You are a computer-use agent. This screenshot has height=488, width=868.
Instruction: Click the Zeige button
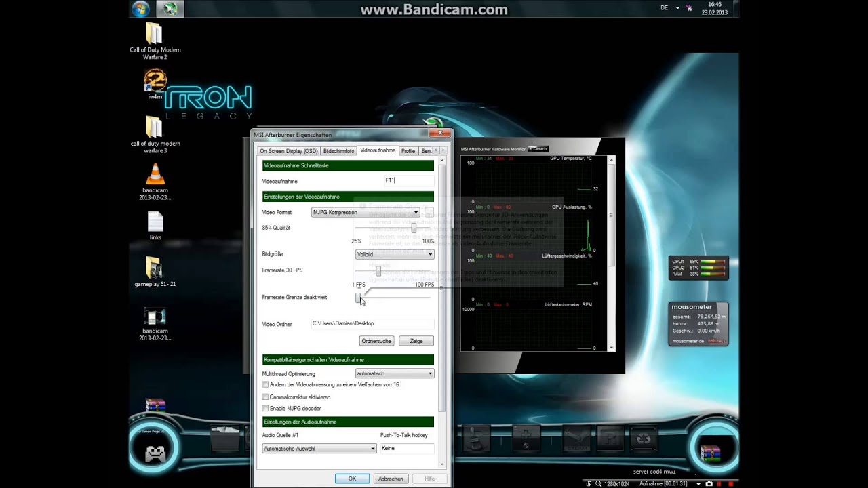[416, 341]
